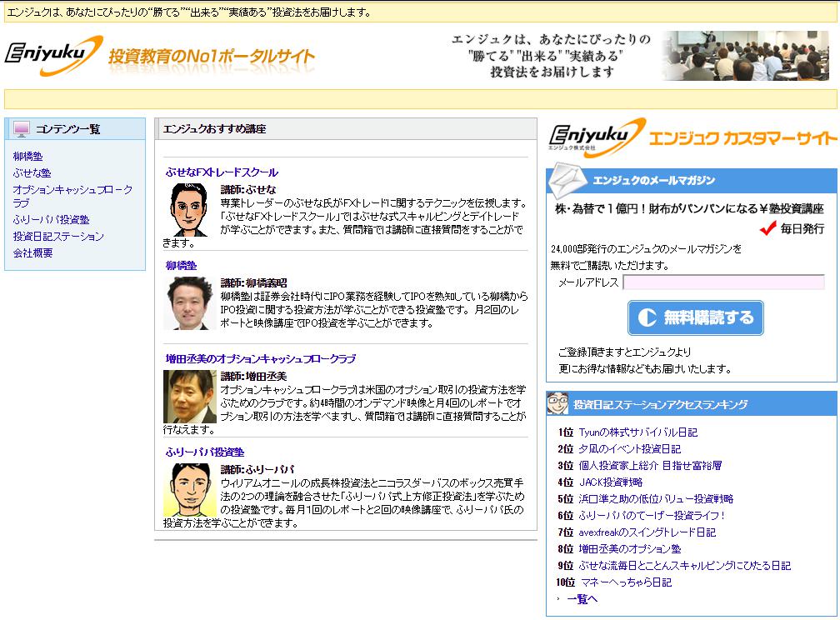Open the ふりーパパ投資塾 course title link
The image size is (840, 620).
point(205,452)
